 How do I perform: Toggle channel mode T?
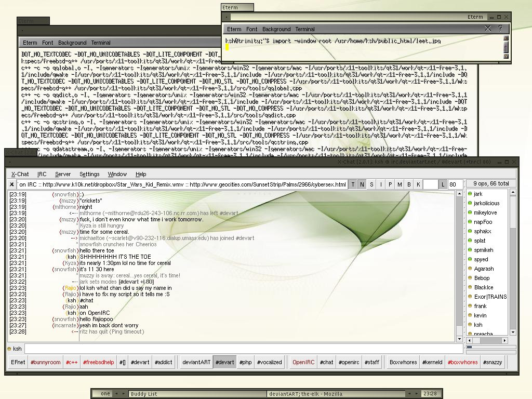(353, 184)
